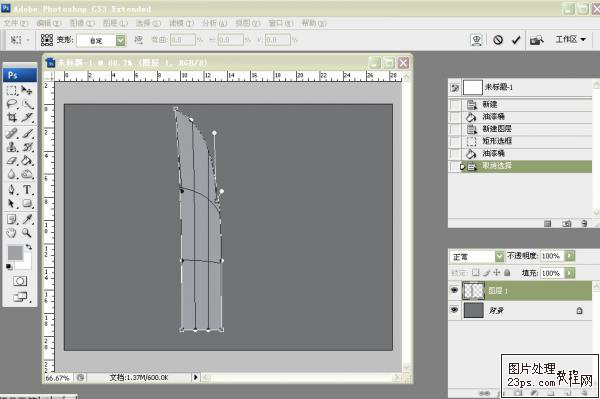The height and width of the screenshot is (399, 600).
Task: Select the Lasso tool
Action: pyautogui.click(x=12, y=104)
